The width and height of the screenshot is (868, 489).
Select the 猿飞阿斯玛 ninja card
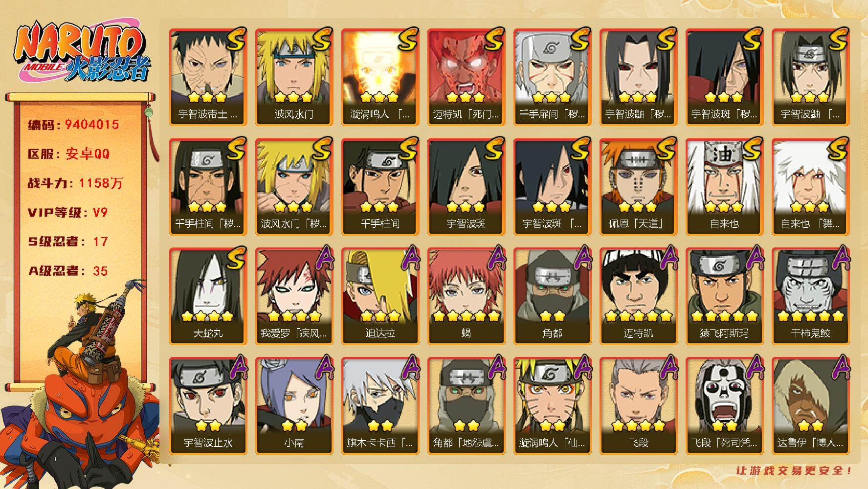[x=724, y=296]
